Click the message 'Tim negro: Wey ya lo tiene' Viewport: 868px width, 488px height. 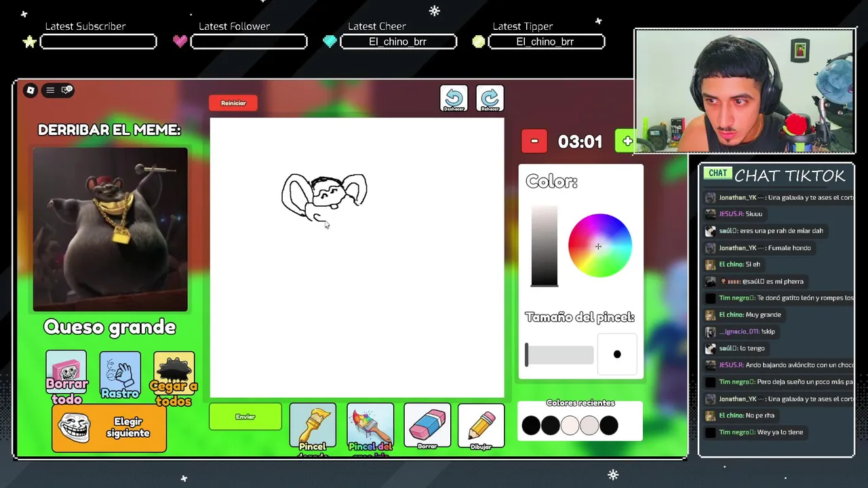click(761, 432)
